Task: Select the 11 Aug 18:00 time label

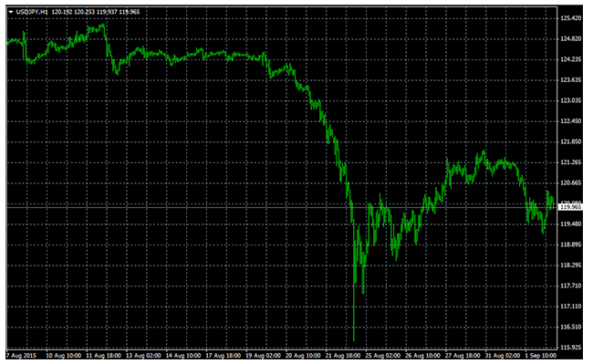Action: (103, 356)
